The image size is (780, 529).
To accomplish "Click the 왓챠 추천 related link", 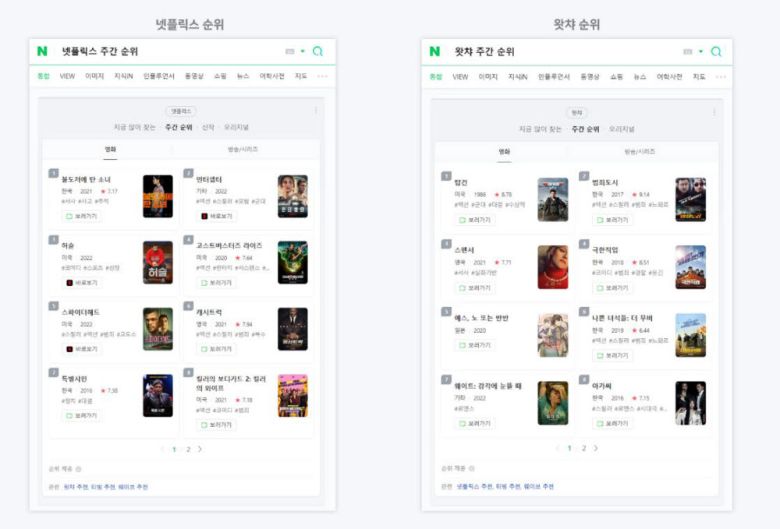I will (x=76, y=486).
